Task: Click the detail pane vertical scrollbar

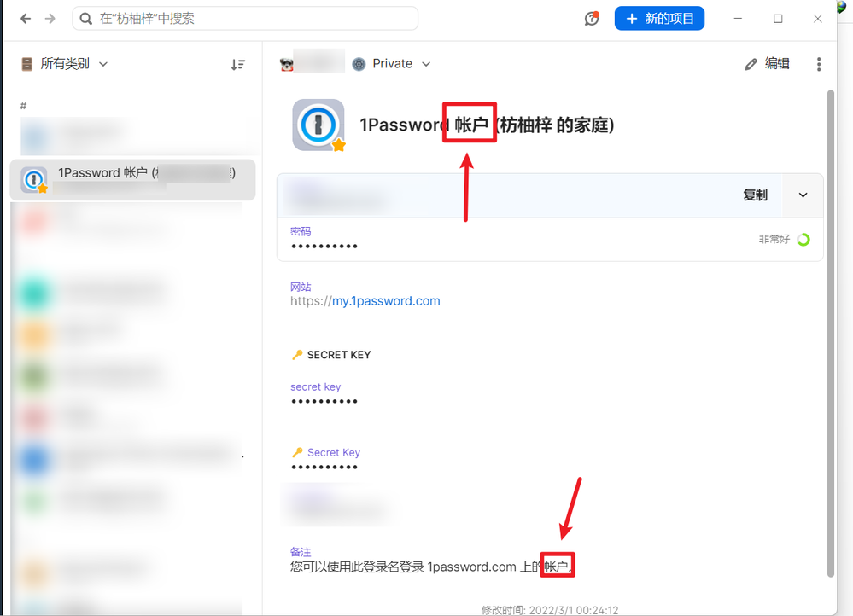Action: [831, 333]
